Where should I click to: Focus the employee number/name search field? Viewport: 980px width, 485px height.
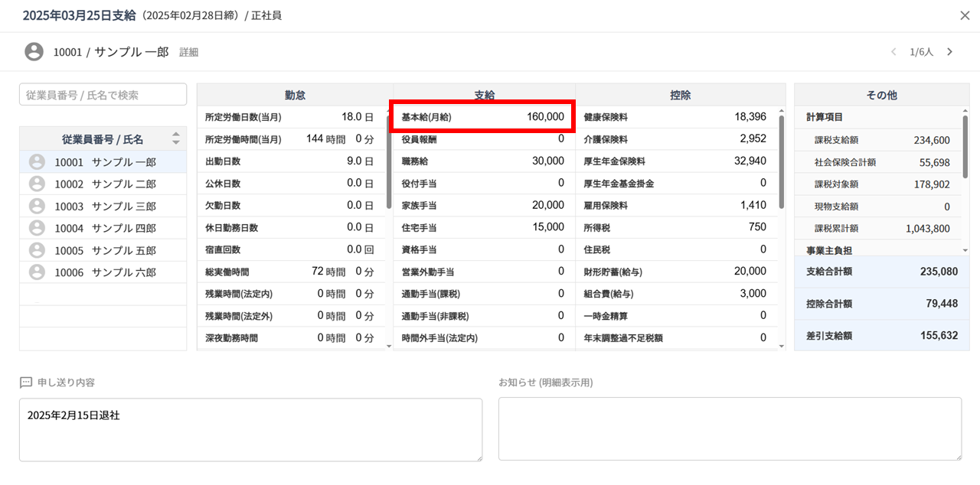pyautogui.click(x=103, y=95)
